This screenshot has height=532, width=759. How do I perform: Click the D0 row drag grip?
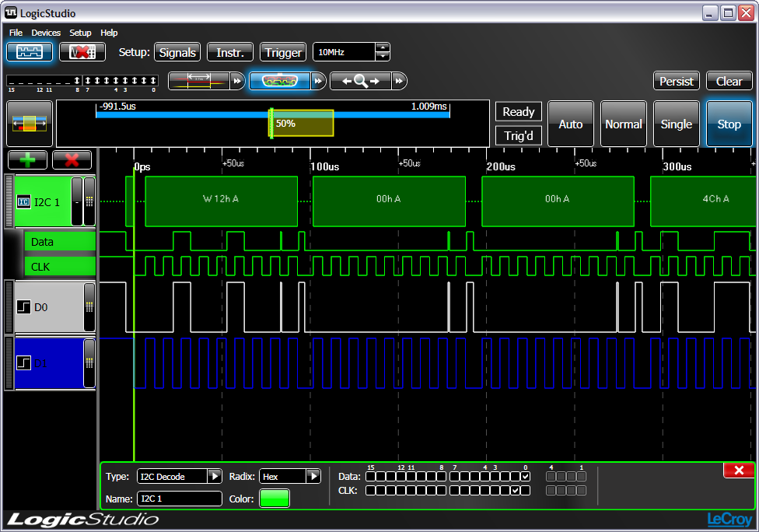9,307
